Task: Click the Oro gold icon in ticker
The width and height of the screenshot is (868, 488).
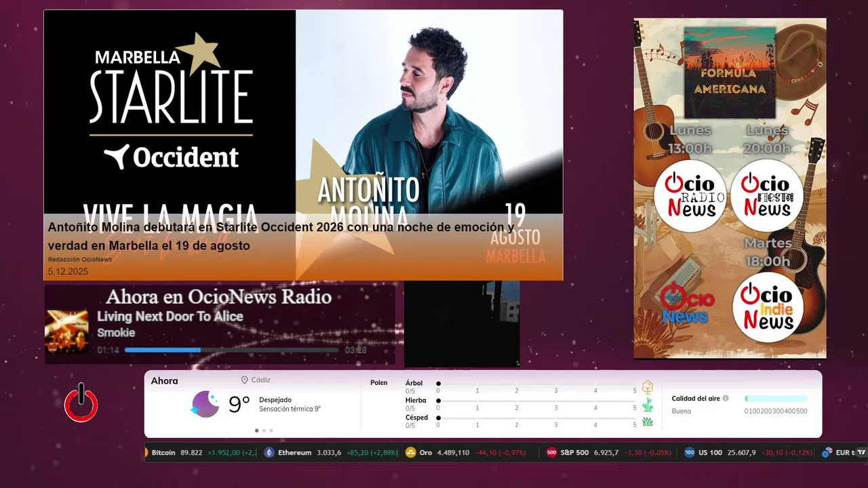Action: point(410,452)
